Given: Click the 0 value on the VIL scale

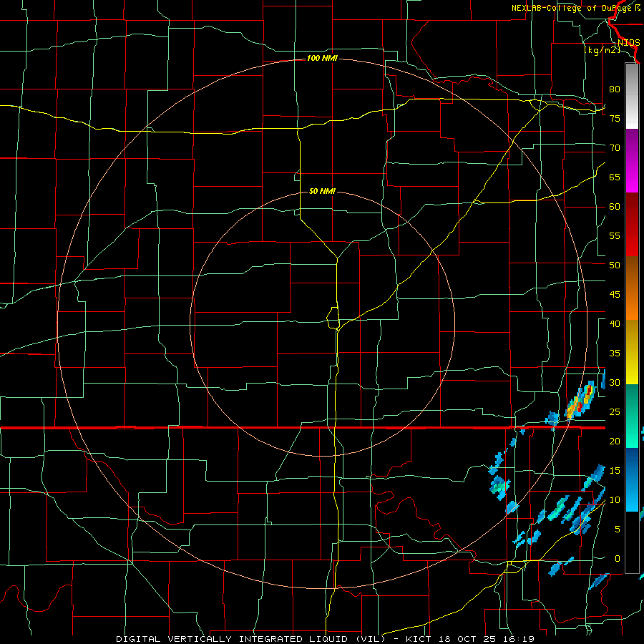Looking at the screenshot, I should click(618, 559).
